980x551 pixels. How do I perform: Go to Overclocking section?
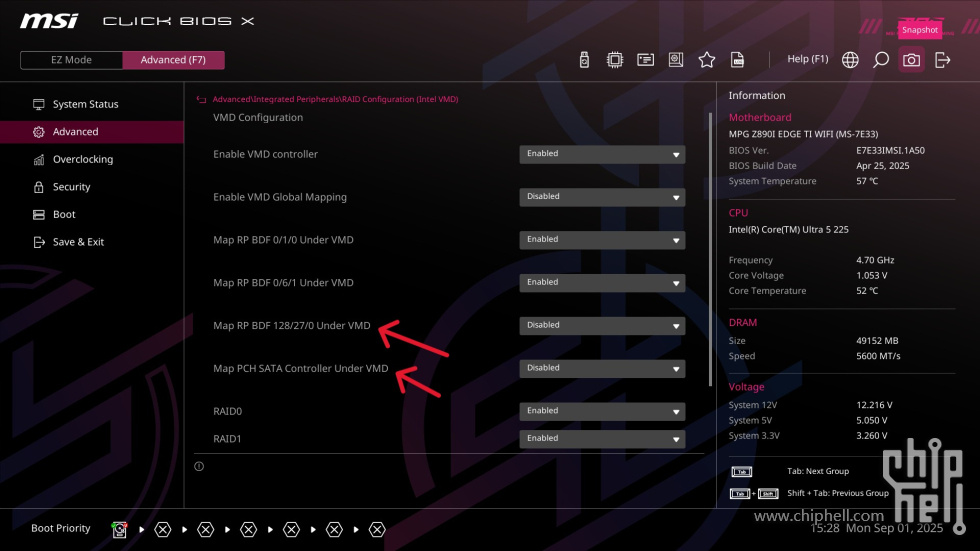pos(92,159)
